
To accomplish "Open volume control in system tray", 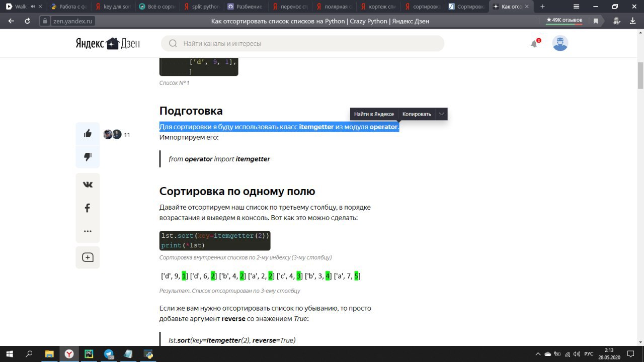I will pos(577,354).
